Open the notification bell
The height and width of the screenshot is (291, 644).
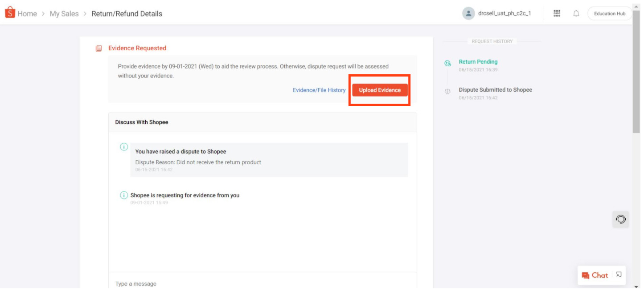(576, 13)
